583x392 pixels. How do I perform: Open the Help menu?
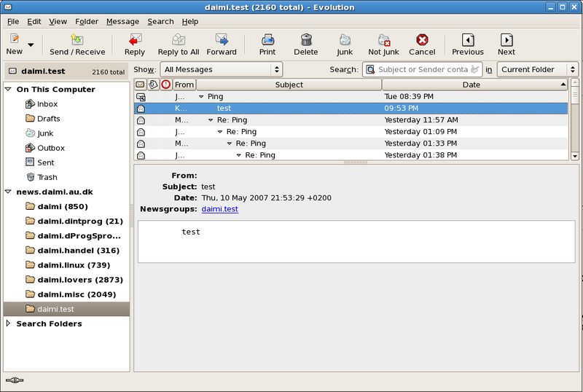[x=190, y=22]
